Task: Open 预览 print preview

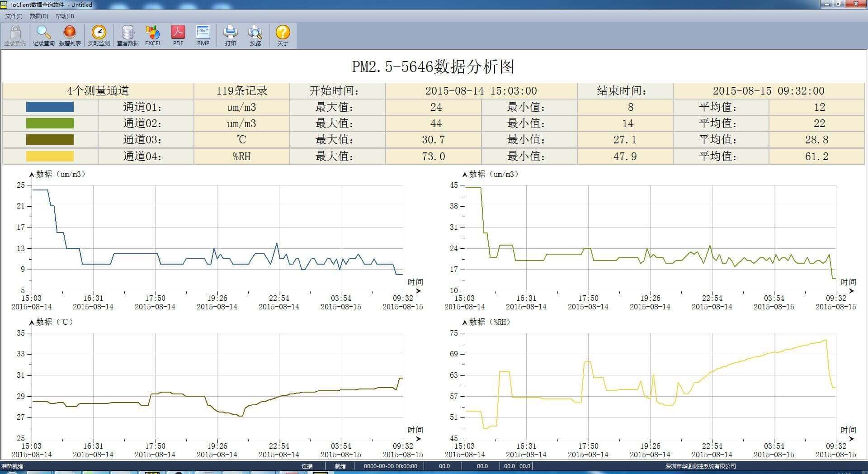Action: click(x=255, y=35)
